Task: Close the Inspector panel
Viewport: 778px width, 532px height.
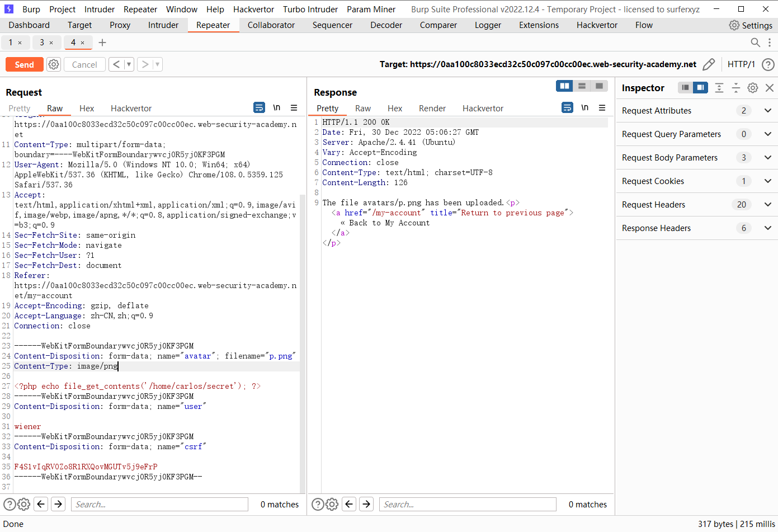Action: [x=770, y=88]
